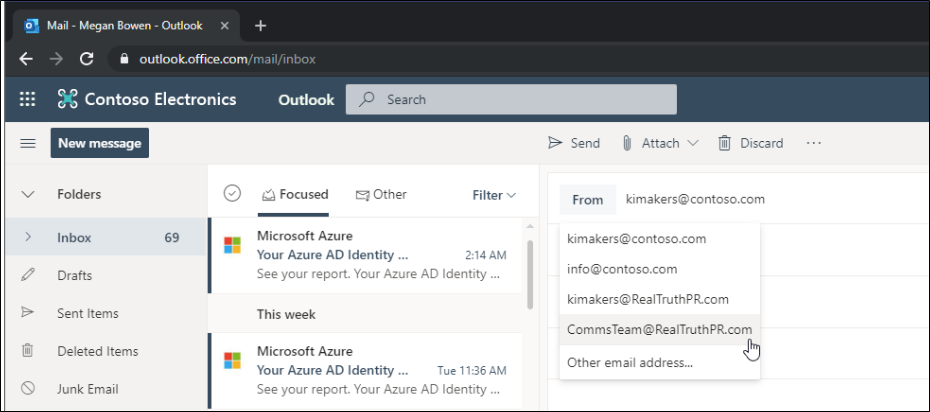
Task: Click the Discard trash icon
Action: 724,143
